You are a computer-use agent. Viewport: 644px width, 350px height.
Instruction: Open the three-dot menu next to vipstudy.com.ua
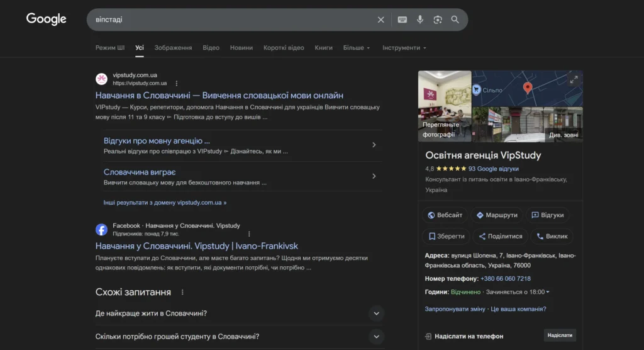pyautogui.click(x=177, y=83)
